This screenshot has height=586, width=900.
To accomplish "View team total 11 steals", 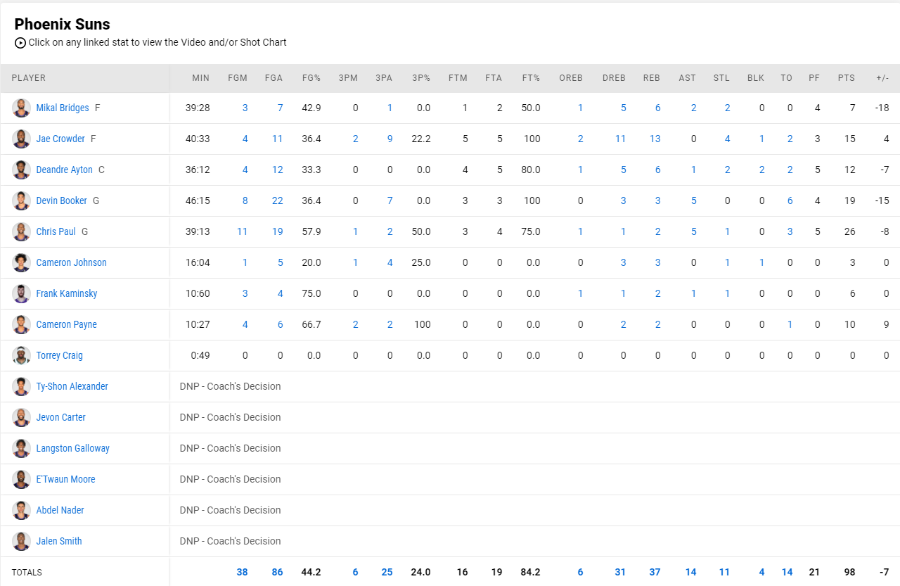I will (x=724, y=572).
